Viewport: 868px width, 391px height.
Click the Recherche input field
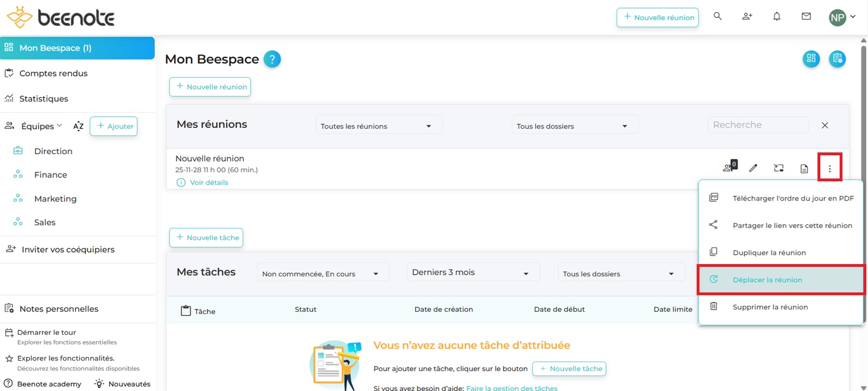point(757,125)
